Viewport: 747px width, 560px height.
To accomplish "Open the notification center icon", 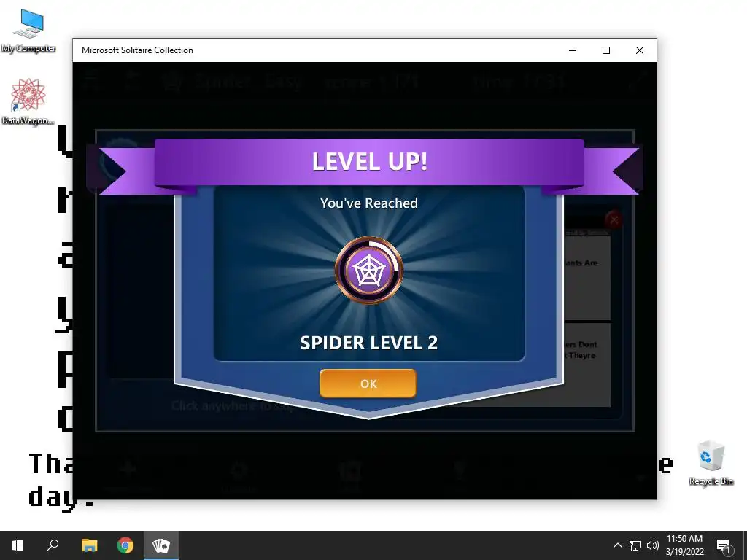I will pos(724,546).
